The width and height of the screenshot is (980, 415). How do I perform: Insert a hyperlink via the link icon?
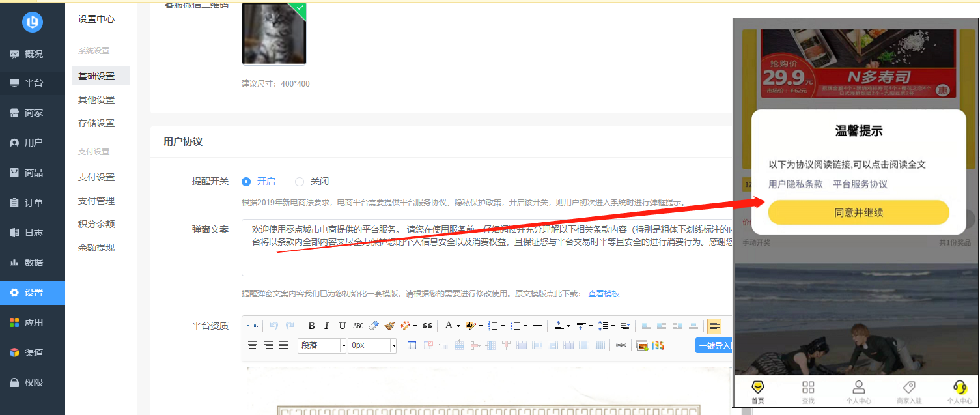[x=621, y=345]
